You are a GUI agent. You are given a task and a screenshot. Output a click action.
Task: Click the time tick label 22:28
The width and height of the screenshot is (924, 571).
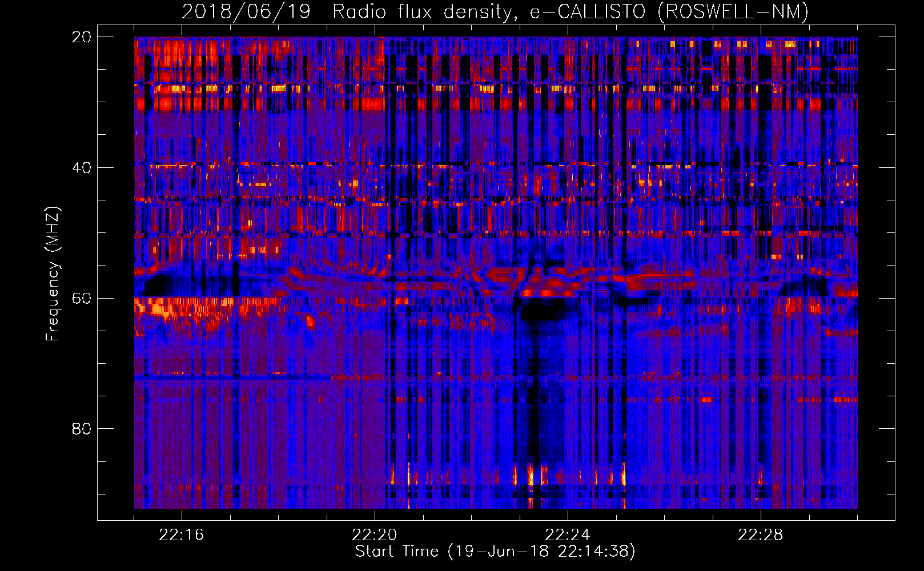point(761,535)
